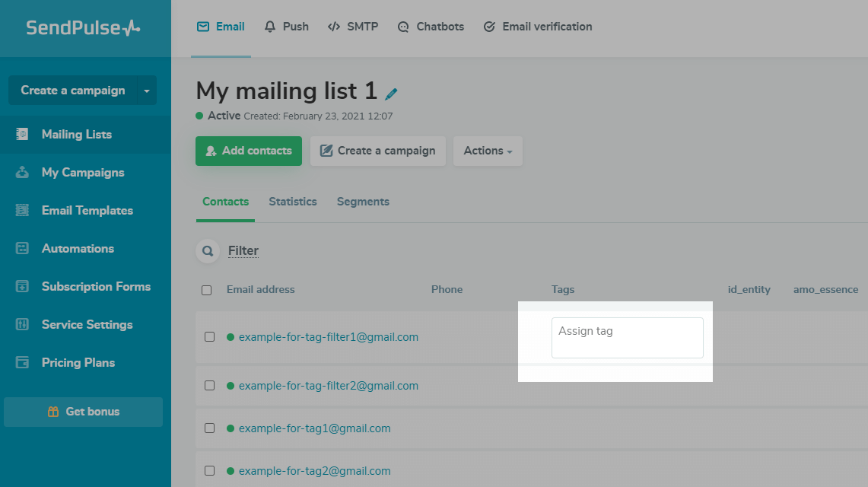
Task: Click the pencil icon beside mailing list title
Action: coord(391,94)
